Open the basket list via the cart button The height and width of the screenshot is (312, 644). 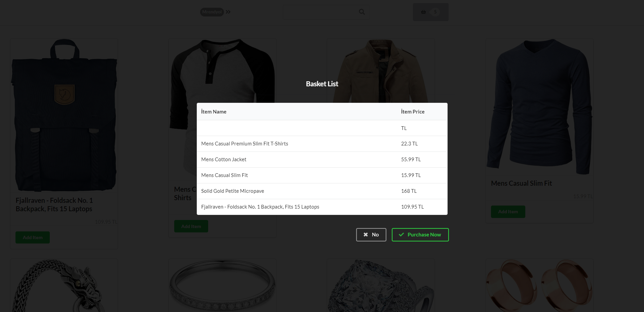[430, 12]
